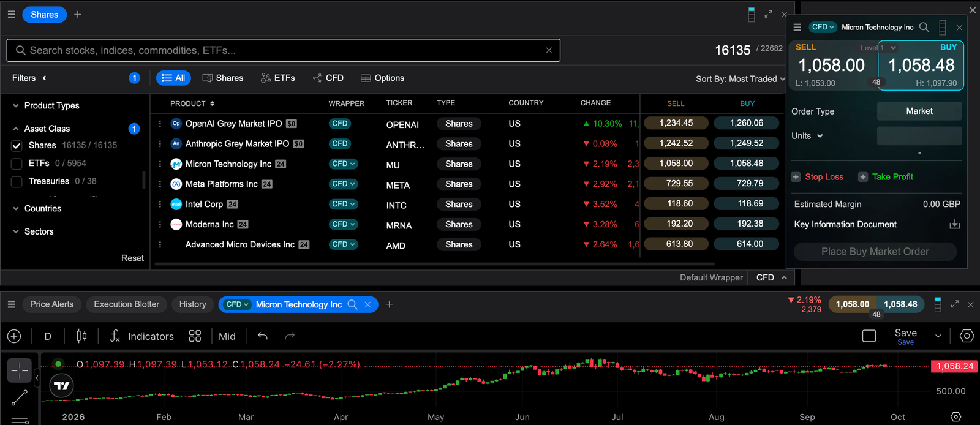
Task: Click Reset filters link
Action: tap(132, 258)
